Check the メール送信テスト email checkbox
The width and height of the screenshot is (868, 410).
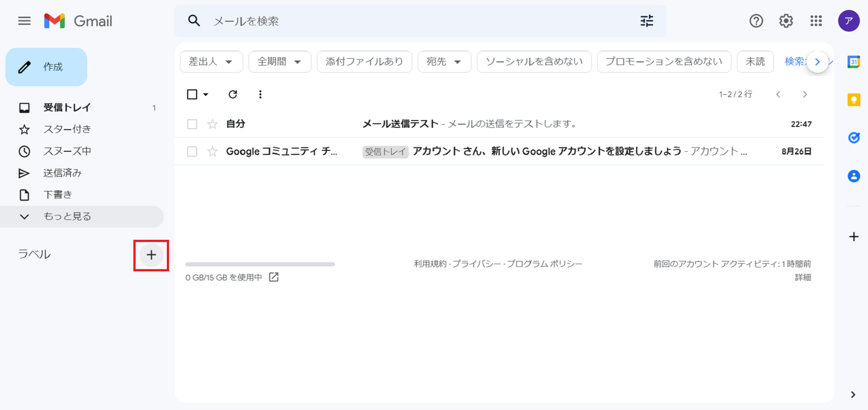click(x=192, y=124)
